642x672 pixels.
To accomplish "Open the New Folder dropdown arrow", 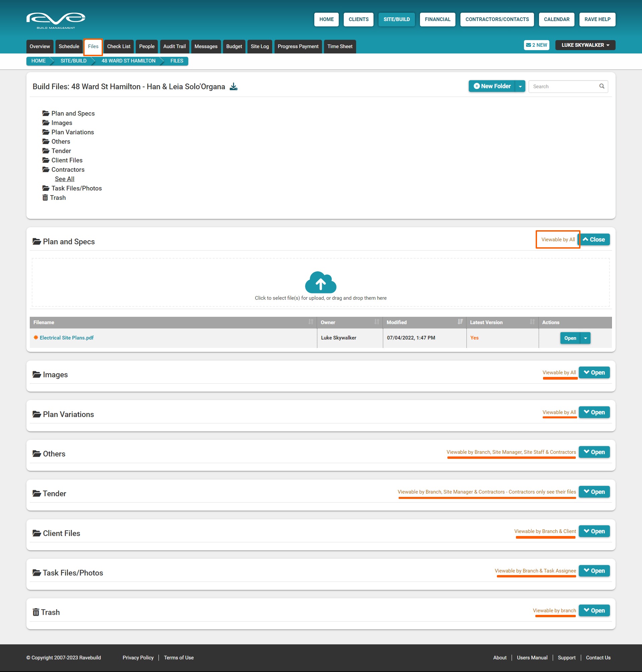I will click(x=520, y=87).
